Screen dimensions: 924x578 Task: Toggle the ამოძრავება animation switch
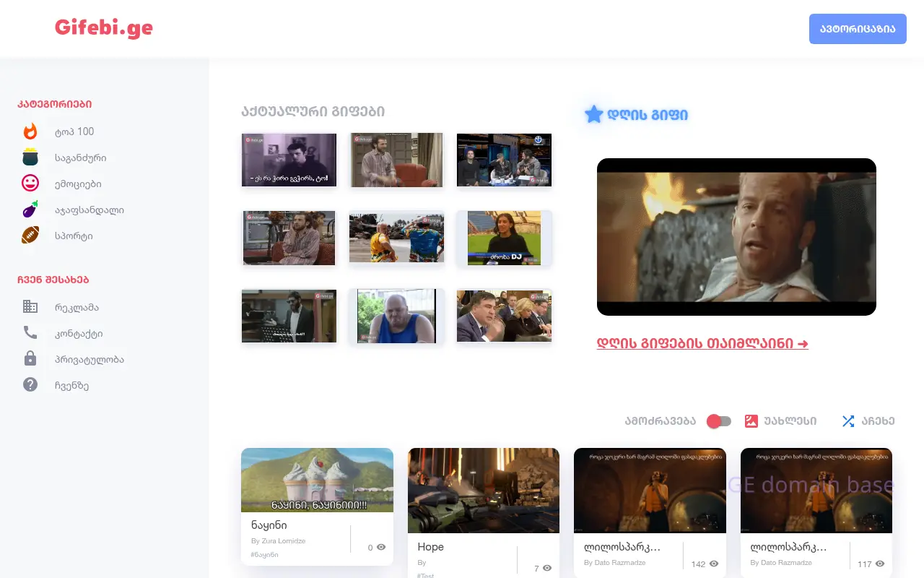(719, 421)
